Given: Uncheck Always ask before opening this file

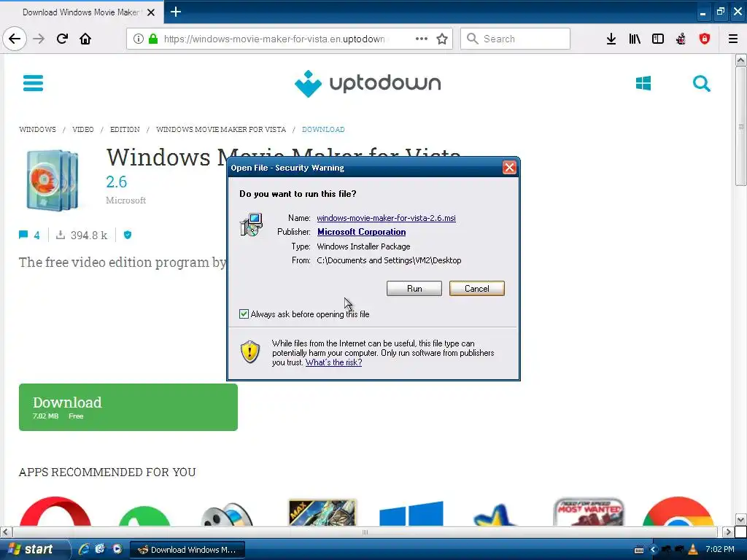Looking at the screenshot, I should point(244,314).
